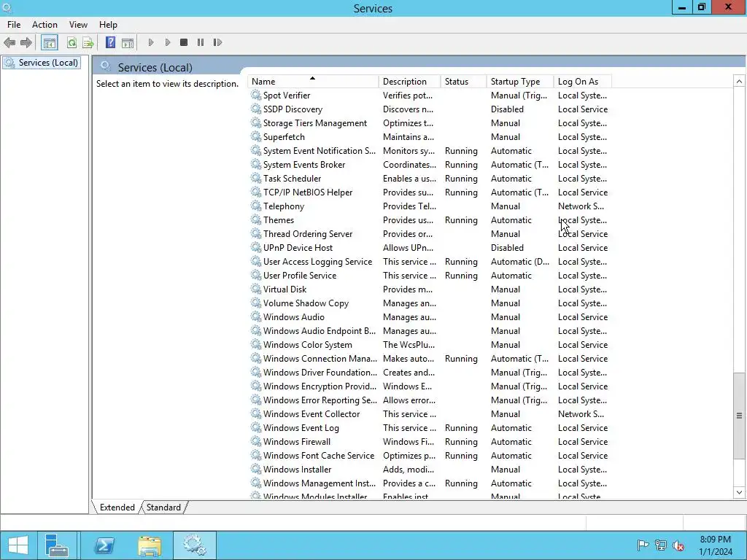Image resolution: width=747 pixels, height=560 pixels.
Task: Select the Virtual Disk service icon
Action: click(256, 289)
